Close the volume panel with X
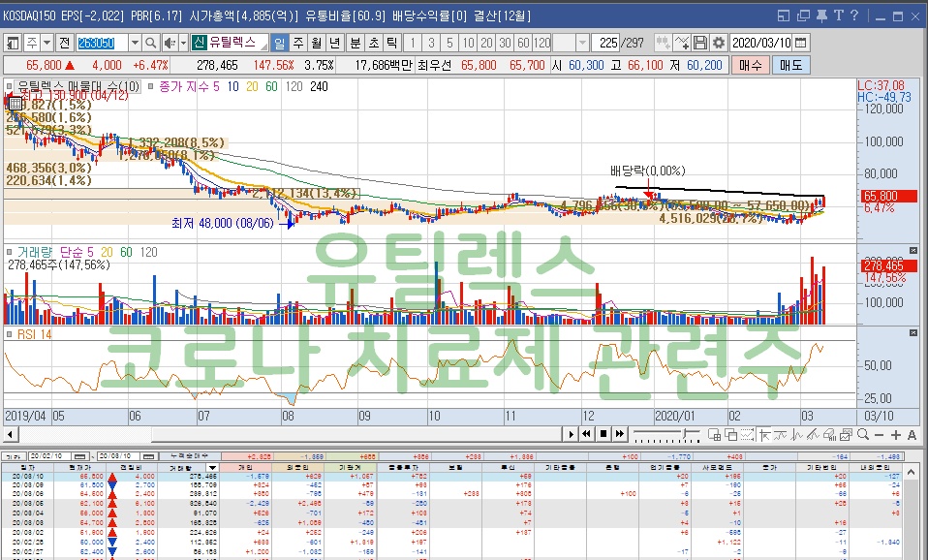Image resolution: width=928 pixels, height=560 pixels. [x=913, y=251]
